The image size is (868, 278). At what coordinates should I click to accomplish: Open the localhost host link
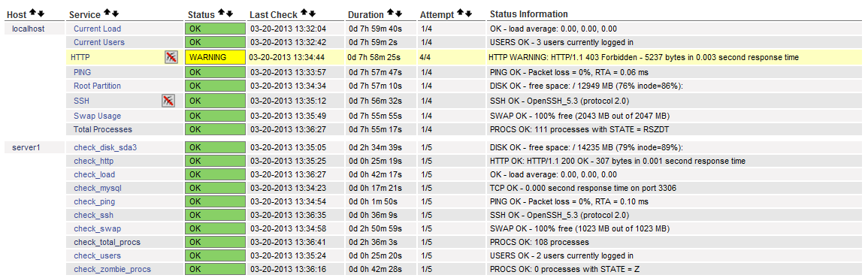(x=29, y=29)
